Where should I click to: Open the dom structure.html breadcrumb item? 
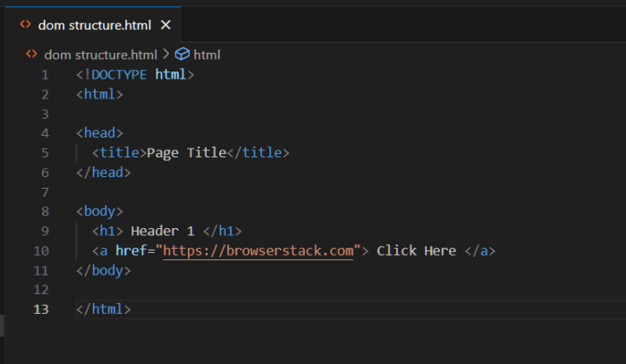pyautogui.click(x=100, y=55)
